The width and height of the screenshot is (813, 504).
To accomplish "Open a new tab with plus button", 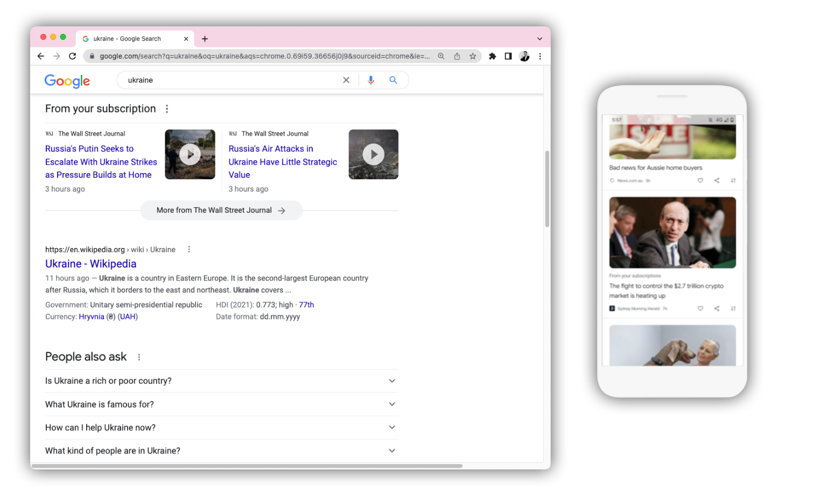I will pos(205,39).
